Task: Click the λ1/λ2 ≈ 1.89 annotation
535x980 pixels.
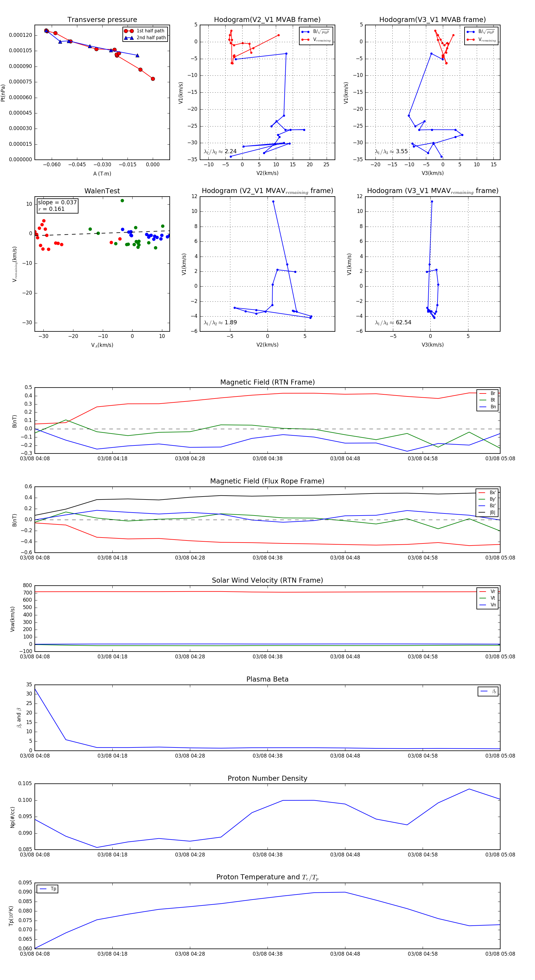Action: 220,323
